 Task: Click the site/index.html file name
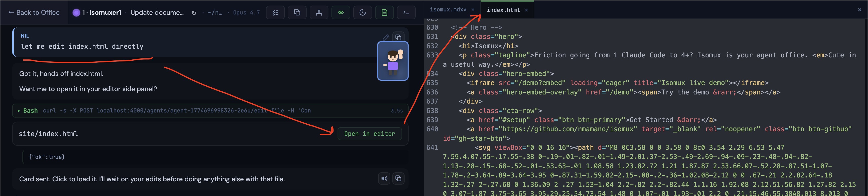(x=48, y=134)
